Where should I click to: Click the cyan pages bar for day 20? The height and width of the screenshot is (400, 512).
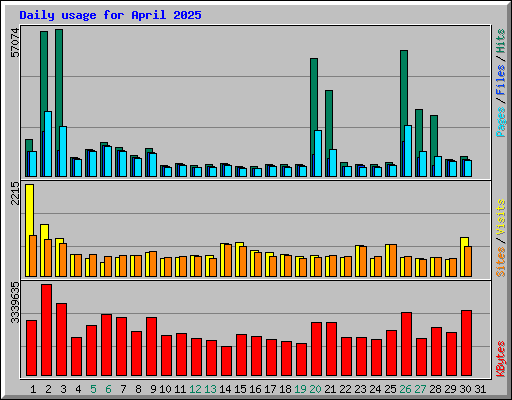318,153
